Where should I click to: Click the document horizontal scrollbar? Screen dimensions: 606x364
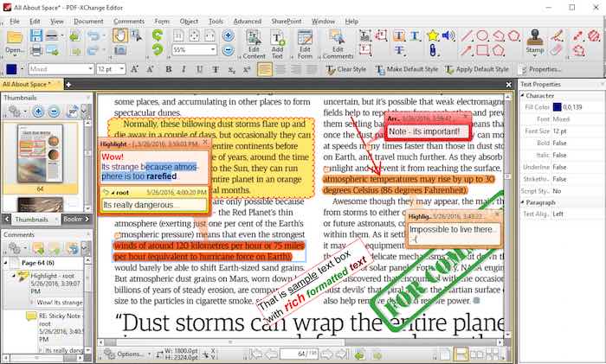(x=301, y=342)
